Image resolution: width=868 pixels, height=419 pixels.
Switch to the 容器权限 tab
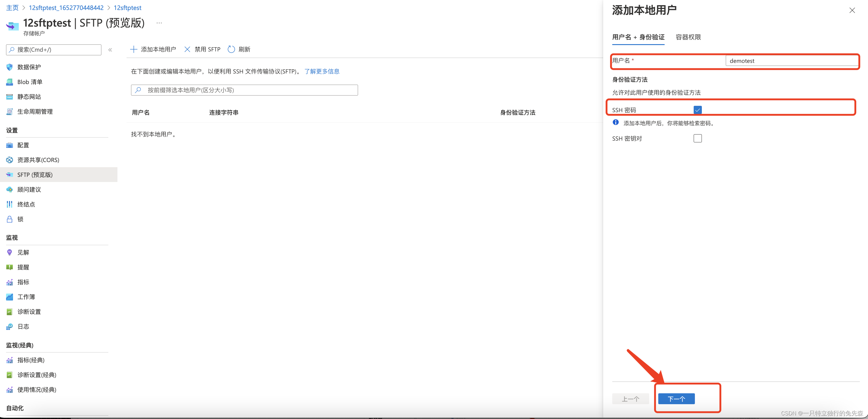pyautogui.click(x=688, y=37)
